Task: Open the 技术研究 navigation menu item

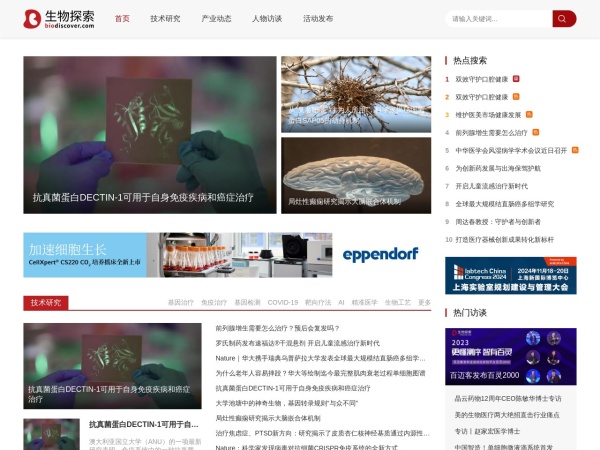Action: [165, 19]
